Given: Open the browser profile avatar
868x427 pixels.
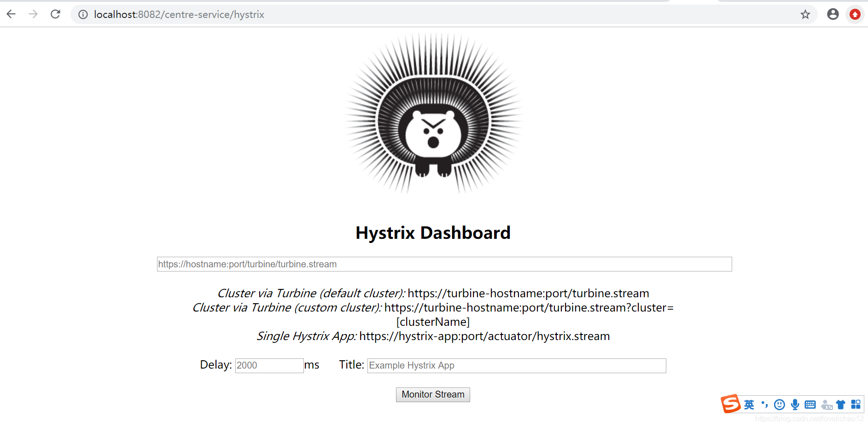Looking at the screenshot, I should [833, 14].
